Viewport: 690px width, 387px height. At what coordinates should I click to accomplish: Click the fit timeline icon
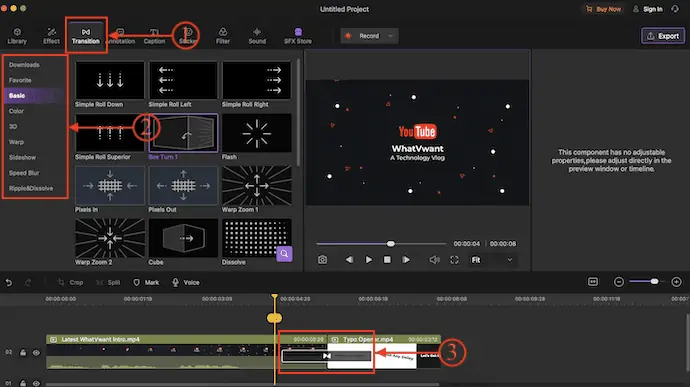(x=593, y=282)
